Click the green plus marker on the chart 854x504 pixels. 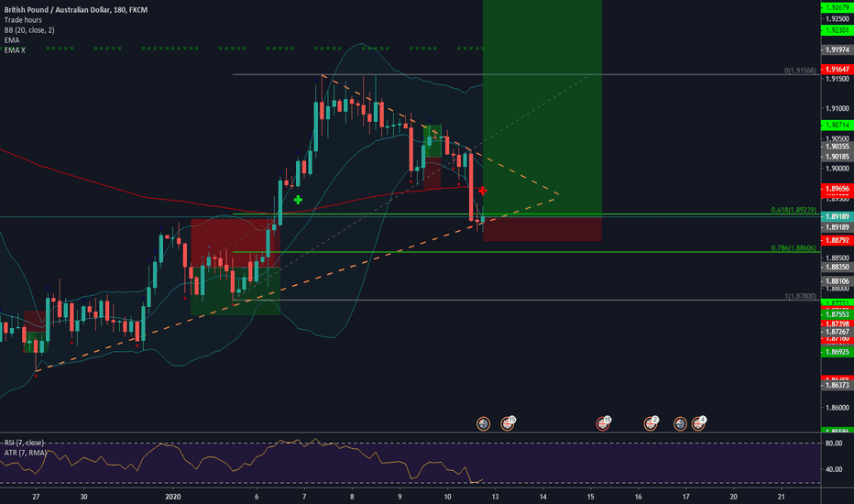click(298, 199)
